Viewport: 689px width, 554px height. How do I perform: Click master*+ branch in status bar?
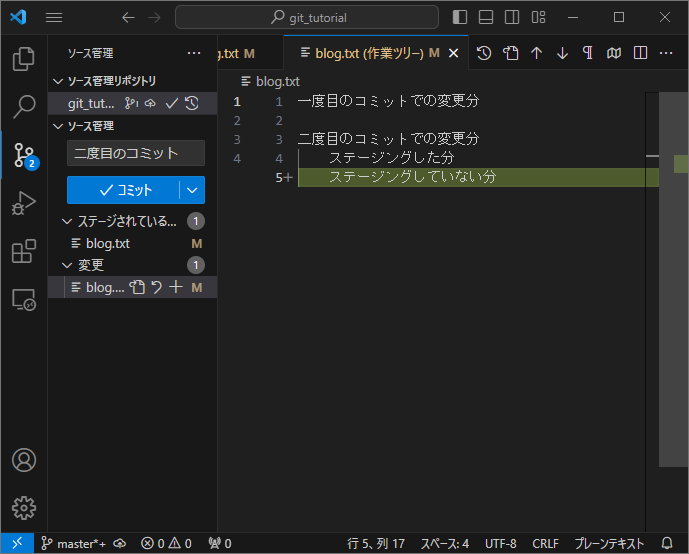[73, 543]
